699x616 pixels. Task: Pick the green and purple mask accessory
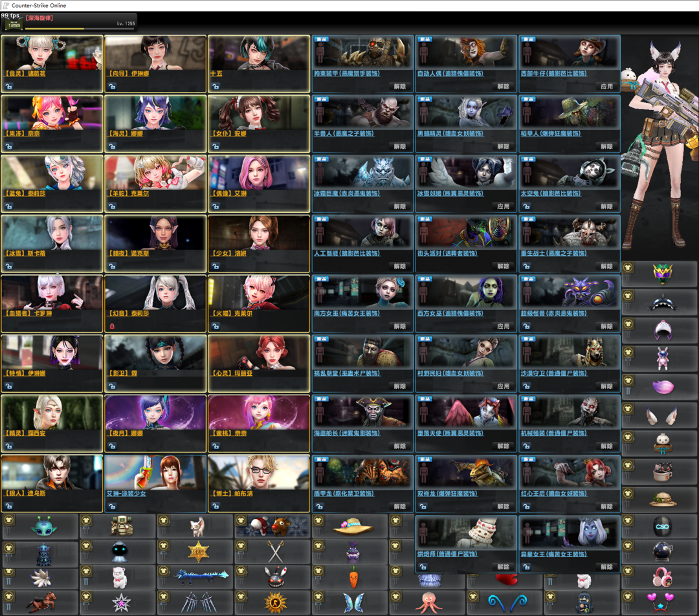(x=663, y=274)
